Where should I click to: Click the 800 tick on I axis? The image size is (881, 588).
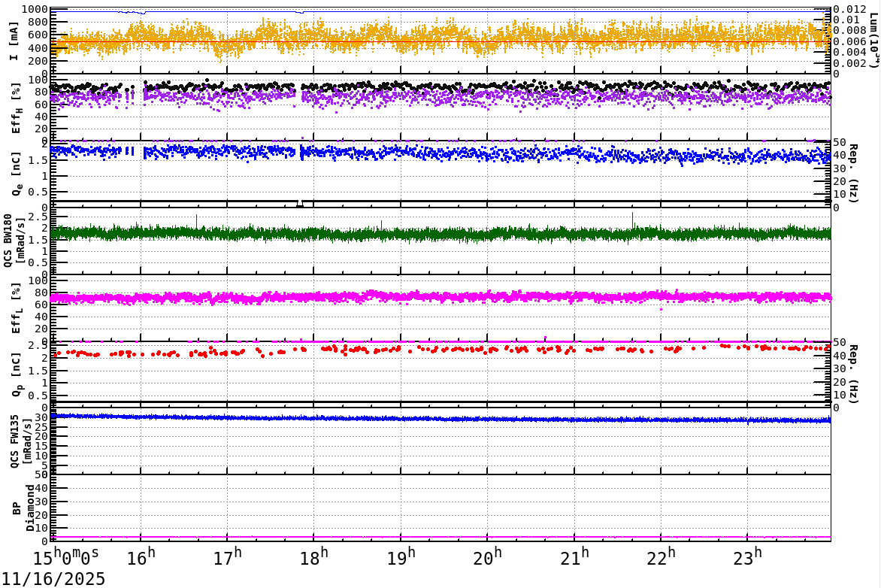(x=39, y=22)
